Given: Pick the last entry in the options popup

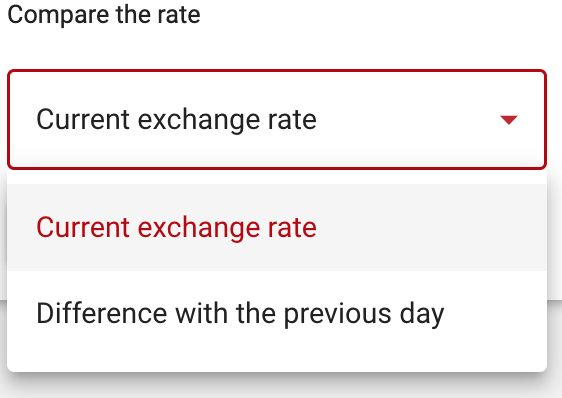Looking at the screenshot, I should [277, 314].
